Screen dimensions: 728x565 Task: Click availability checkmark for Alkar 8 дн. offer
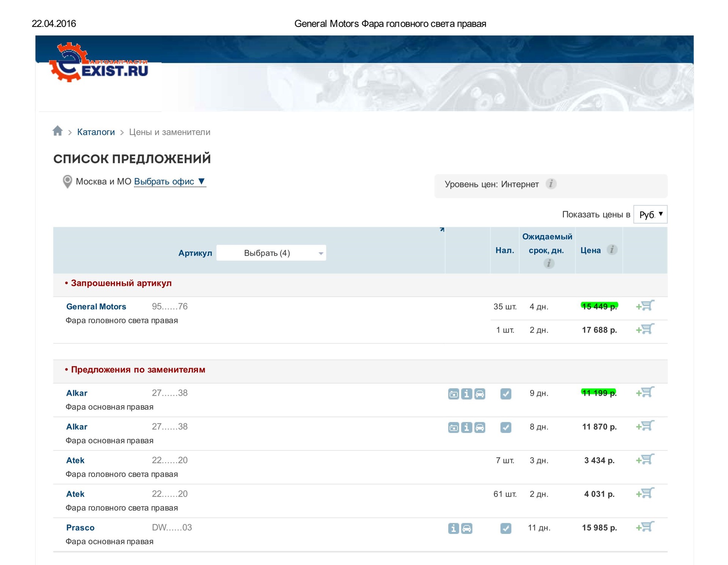505,428
